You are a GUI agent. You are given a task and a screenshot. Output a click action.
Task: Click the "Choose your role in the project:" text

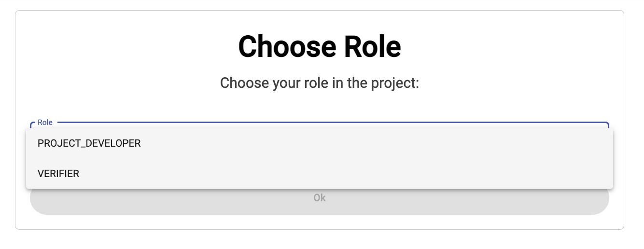[x=320, y=83]
